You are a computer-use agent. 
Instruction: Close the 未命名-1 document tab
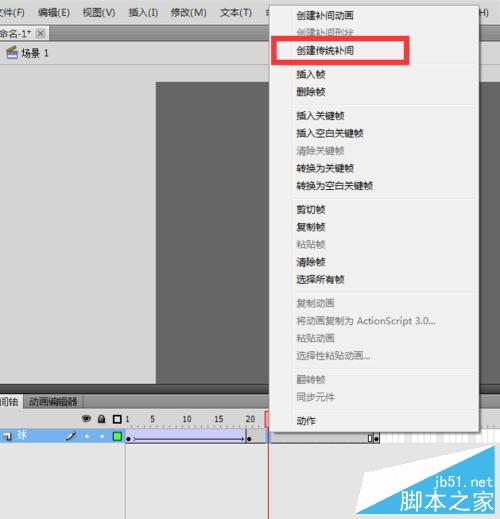tap(40, 33)
